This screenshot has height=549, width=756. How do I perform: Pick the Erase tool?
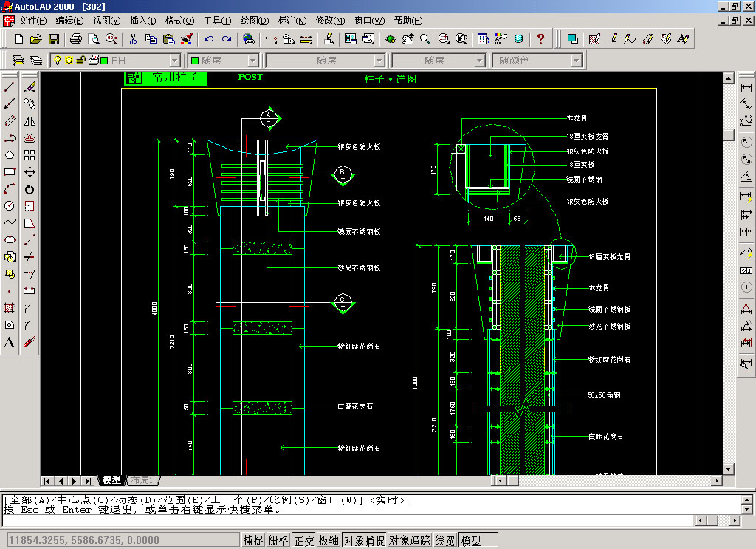[x=30, y=87]
